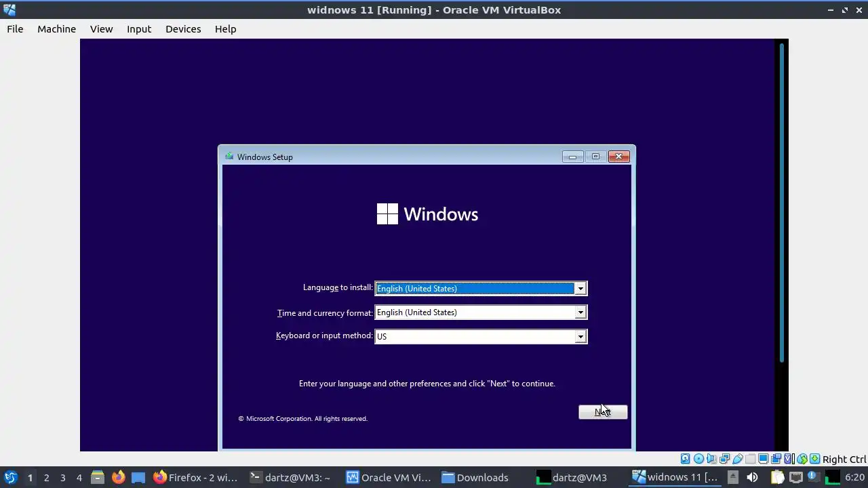This screenshot has height=488, width=868.
Task: Click the 'Time and currency format:' label
Action: (325, 312)
